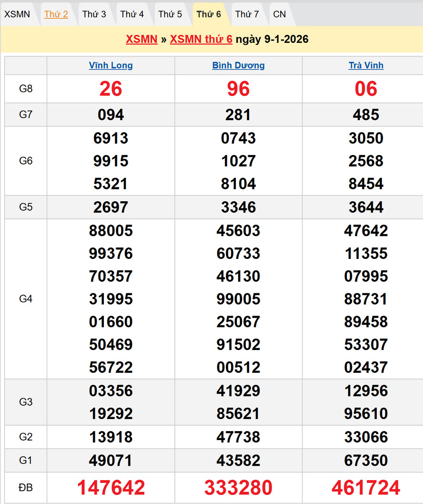This screenshot has height=504, width=423.
Task: Click the XSMN link in the heading
Action: [141, 39]
